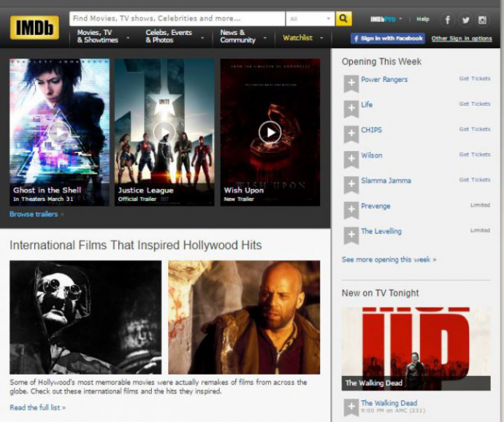The image size is (504, 422).
Task: Play the Wish Upon trailer
Action: 270,131
